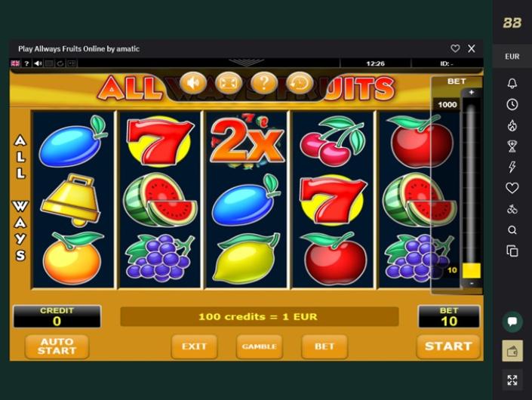Viewport: 532px width, 400px height.
Task: Open game history using the orange clock button
Action: (300, 82)
